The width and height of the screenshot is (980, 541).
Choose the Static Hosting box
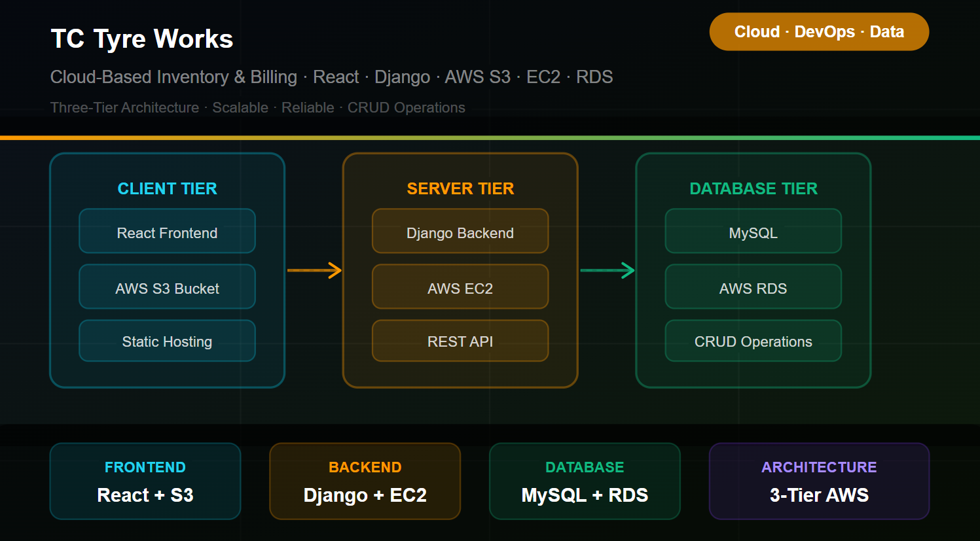pos(167,341)
